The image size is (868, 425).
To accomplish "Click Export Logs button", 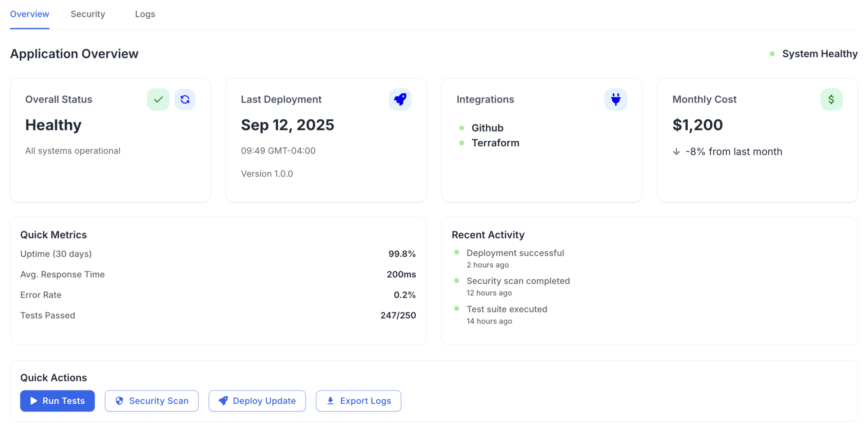I will pos(358,401).
